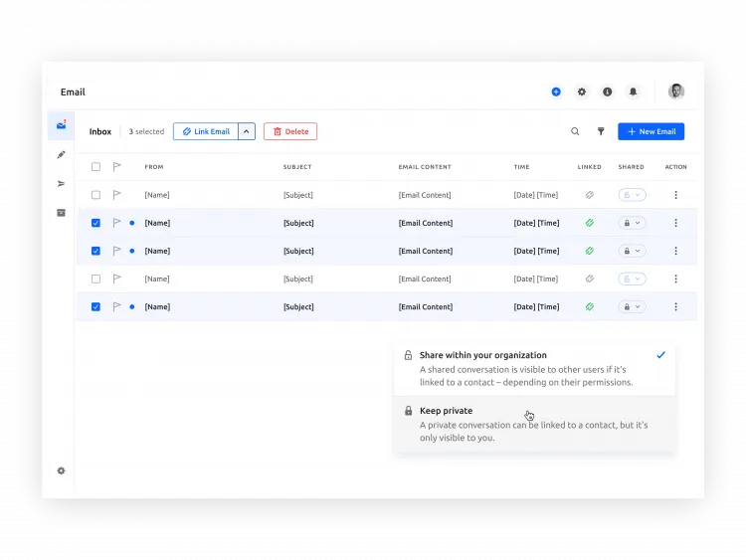746x560 pixels.
Task: Open action menu dots of fourth email row
Action: coord(675,279)
